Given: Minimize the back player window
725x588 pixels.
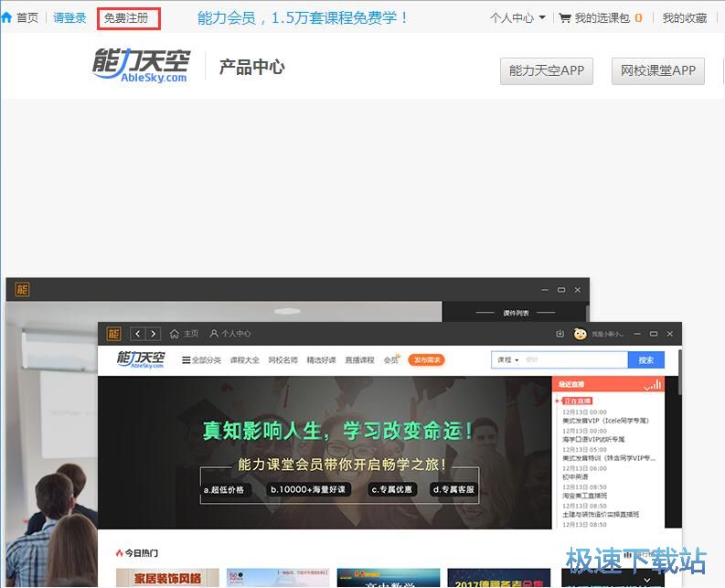Looking at the screenshot, I should (545, 290).
